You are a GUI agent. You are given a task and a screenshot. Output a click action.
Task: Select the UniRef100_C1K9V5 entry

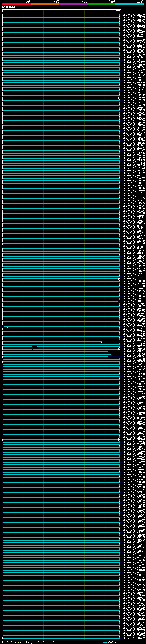tap(134, 361)
